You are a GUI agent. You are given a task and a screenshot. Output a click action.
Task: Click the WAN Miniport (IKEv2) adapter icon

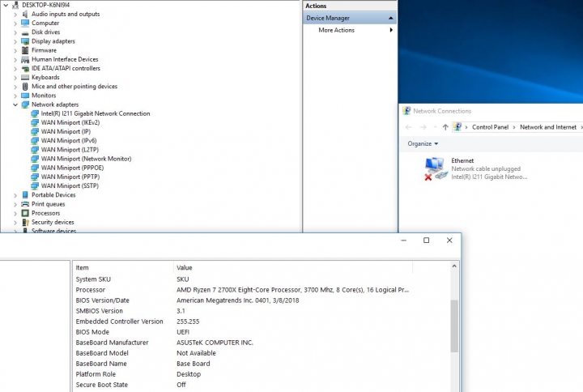coord(35,123)
